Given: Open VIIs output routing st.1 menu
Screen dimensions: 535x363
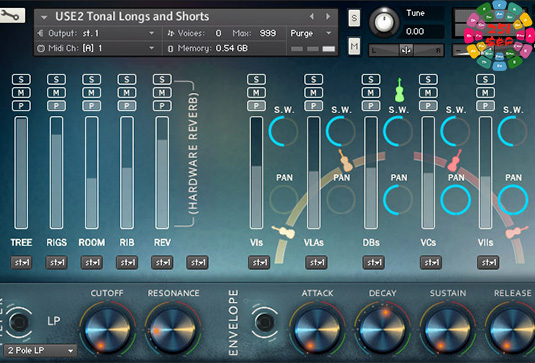Looking at the screenshot, I should (488, 262).
